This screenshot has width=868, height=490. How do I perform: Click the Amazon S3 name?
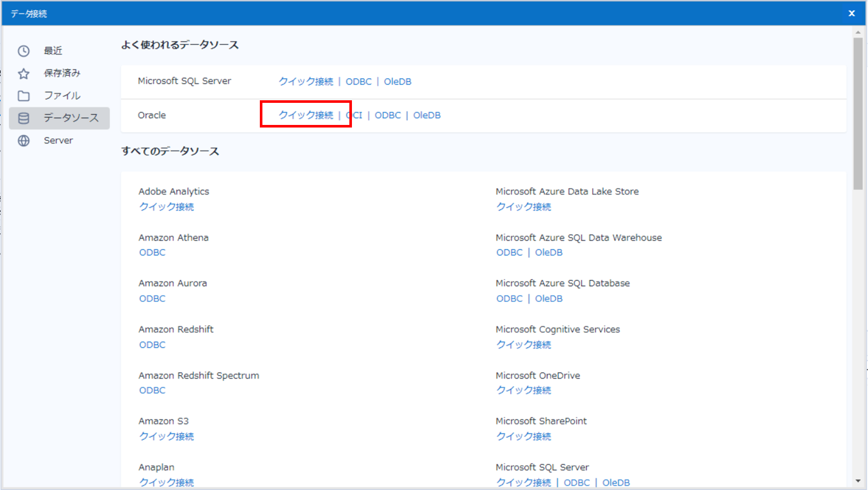[x=164, y=421]
